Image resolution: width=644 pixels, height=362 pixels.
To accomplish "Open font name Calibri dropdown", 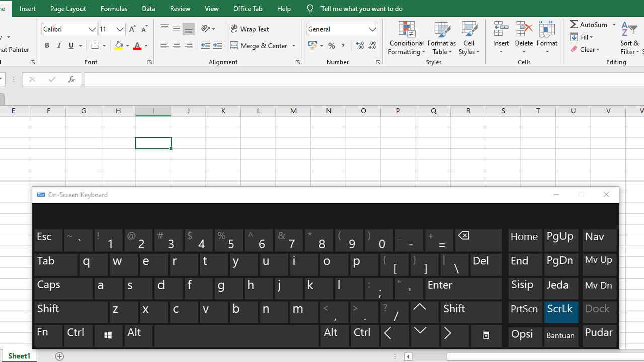I will pos(92,29).
